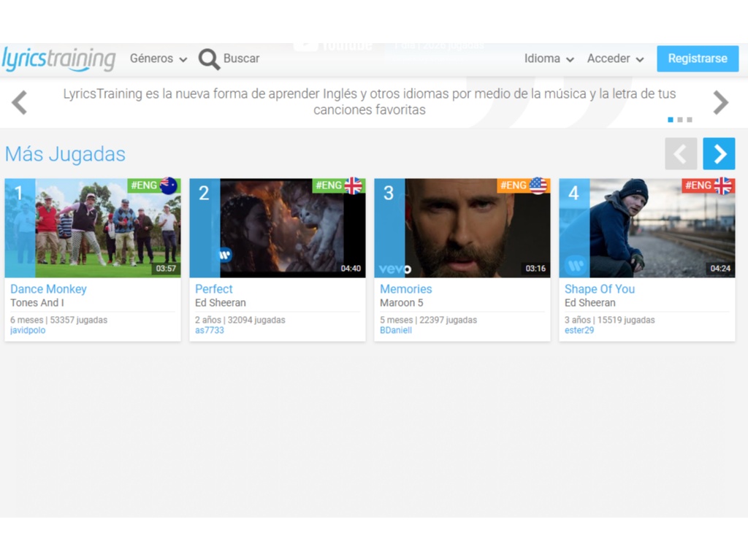
Task: Click Warner logo on Perfect thumbnail
Action: click(x=225, y=256)
